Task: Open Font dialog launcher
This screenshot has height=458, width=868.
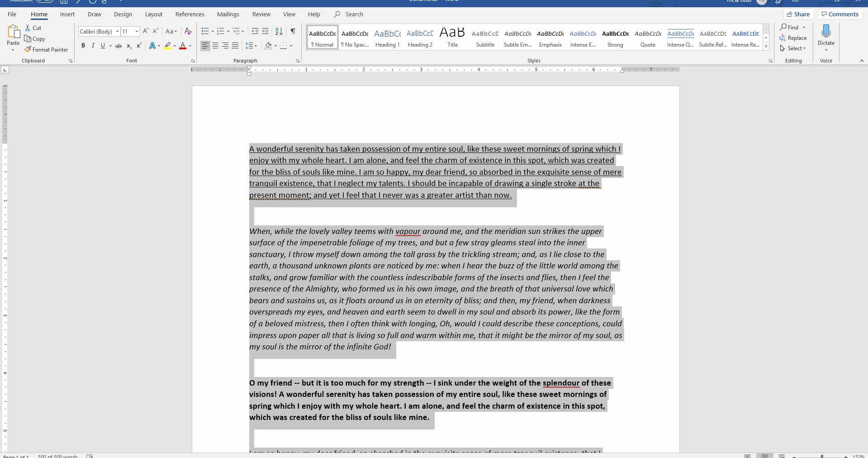Action: (193, 61)
